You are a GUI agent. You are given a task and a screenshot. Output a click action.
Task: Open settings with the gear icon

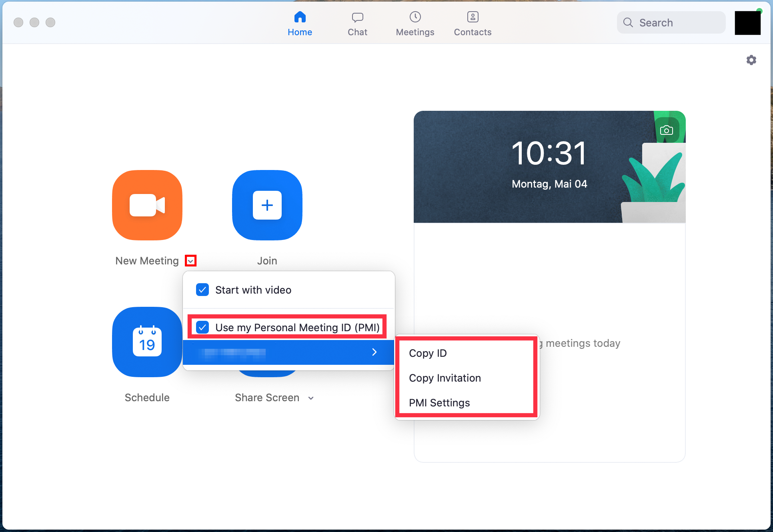(x=751, y=60)
